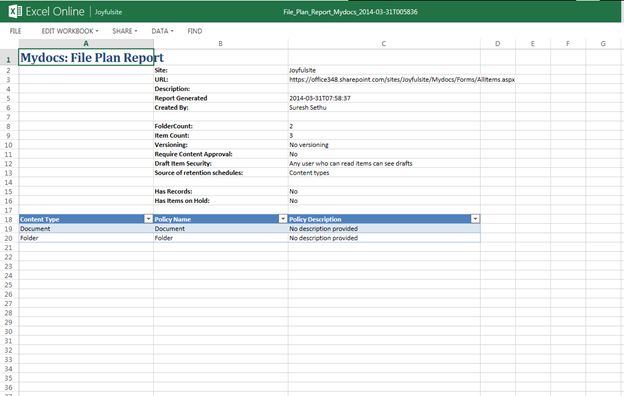This screenshot has width=624, height=396.
Task: Select 'Document' in the Content Type column
Action: 86,229
